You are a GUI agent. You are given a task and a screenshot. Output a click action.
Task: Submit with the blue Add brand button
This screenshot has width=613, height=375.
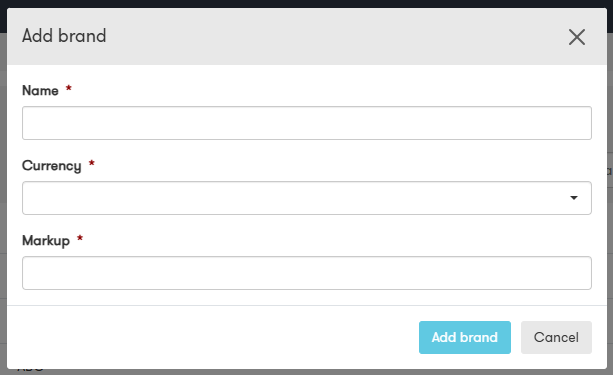(x=465, y=337)
